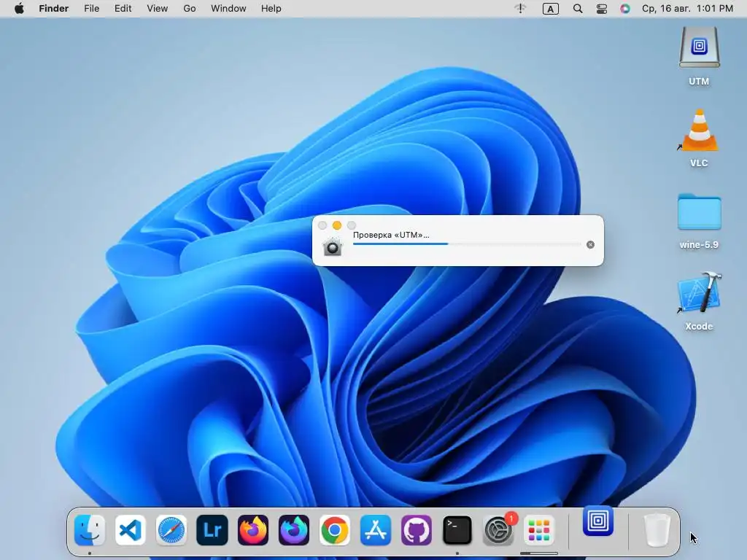
Task: Select the UTM disk on the desktop
Action: tap(699, 56)
